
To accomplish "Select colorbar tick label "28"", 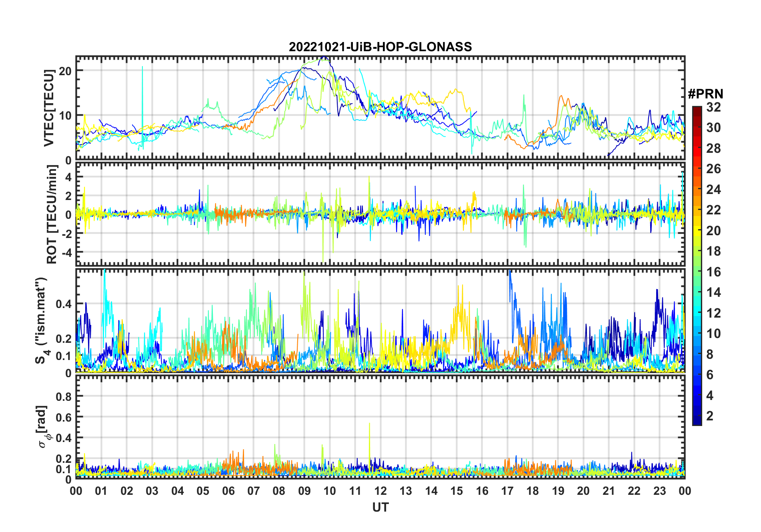I will tap(713, 148).
